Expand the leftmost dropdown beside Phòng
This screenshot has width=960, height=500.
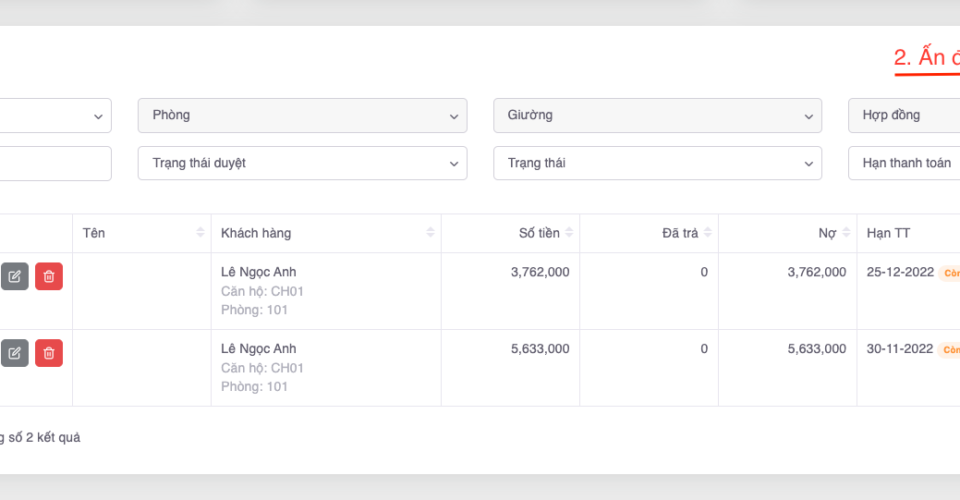click(55, 115)
